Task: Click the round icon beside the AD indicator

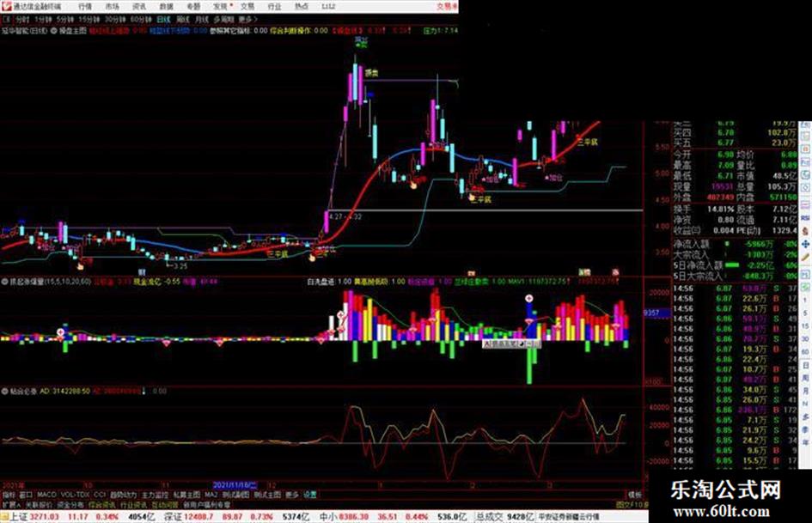Action: point(4,392)
